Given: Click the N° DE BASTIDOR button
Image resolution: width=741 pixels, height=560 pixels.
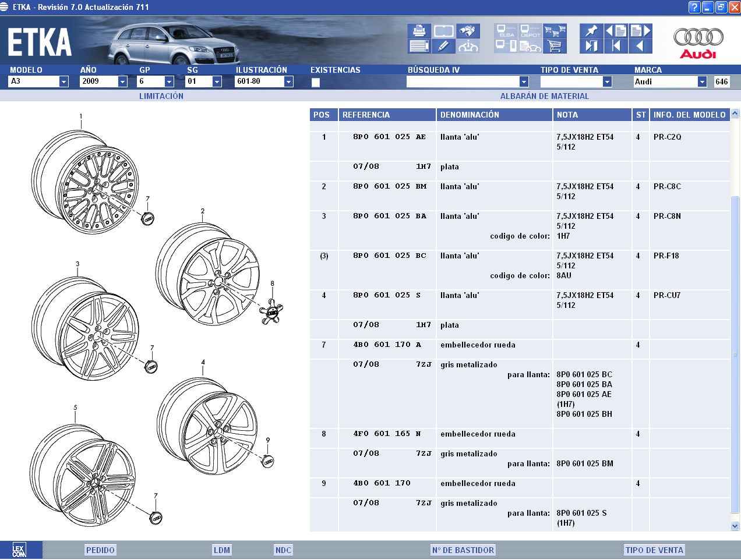Looking at the screenshot, I should [x=463, y=550].
